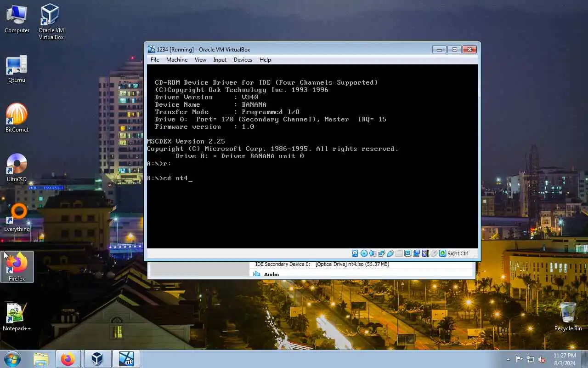Open Action Center flag icon in tray
588x368 pixels.
pyautogui.click(x=519, y=359)
